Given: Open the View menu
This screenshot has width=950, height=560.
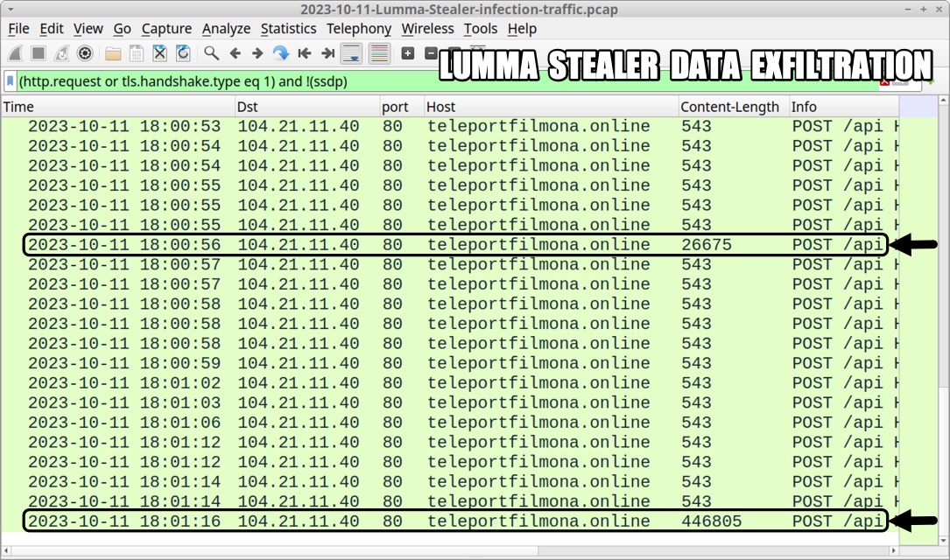Looking at the screenshot, I should click(x=88, y=29).
